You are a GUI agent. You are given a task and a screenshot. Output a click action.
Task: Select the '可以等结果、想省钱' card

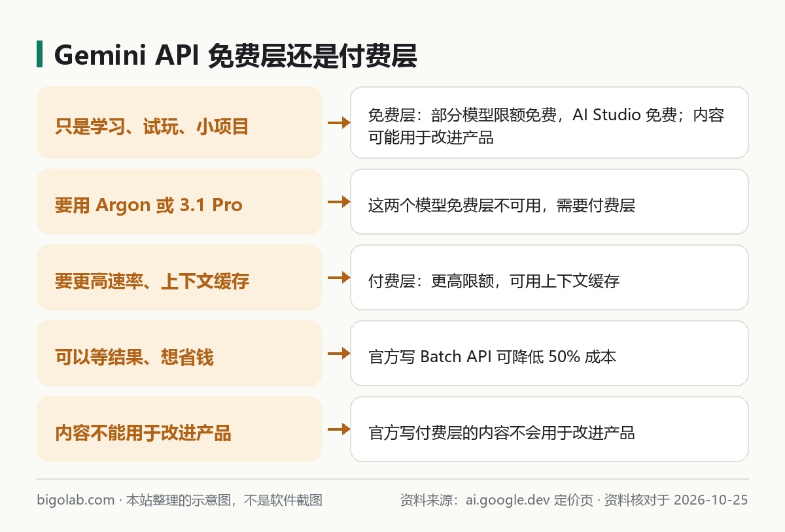(x=179, y=353)
